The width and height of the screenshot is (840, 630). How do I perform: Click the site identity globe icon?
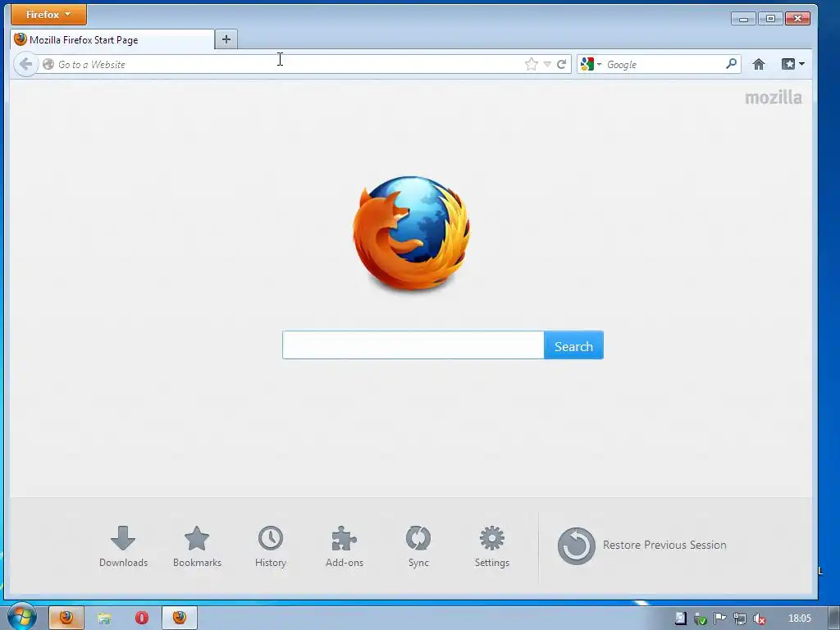[48, 64]
